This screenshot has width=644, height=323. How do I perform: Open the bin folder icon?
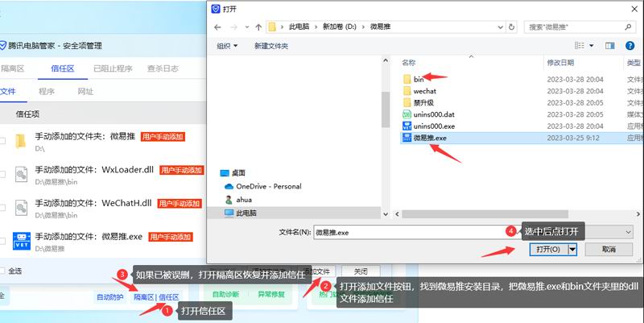407,79
